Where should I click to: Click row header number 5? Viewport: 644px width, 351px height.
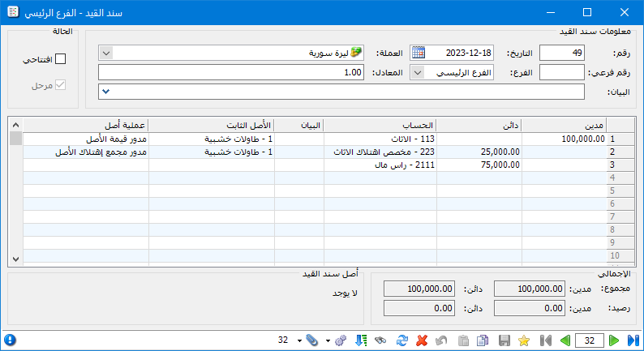tap(620, 190)
